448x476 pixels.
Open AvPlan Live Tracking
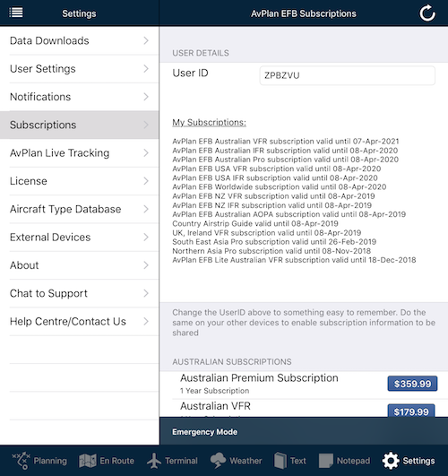click(80, 153)
